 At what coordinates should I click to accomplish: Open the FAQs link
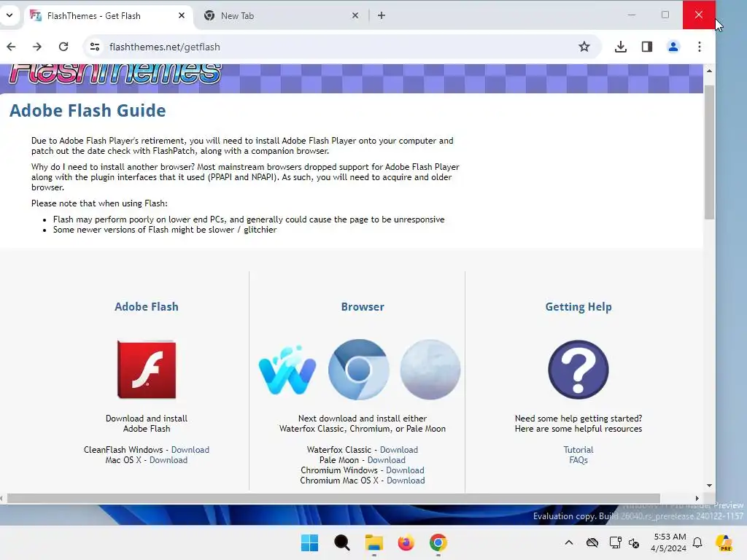pos(578,460)
